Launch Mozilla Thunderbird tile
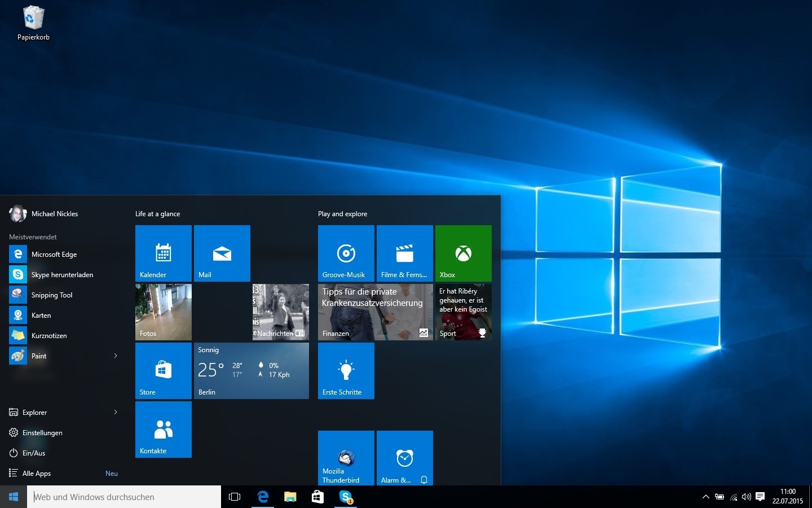The width and height of the screenshot is (812, 508). (346, 458)
